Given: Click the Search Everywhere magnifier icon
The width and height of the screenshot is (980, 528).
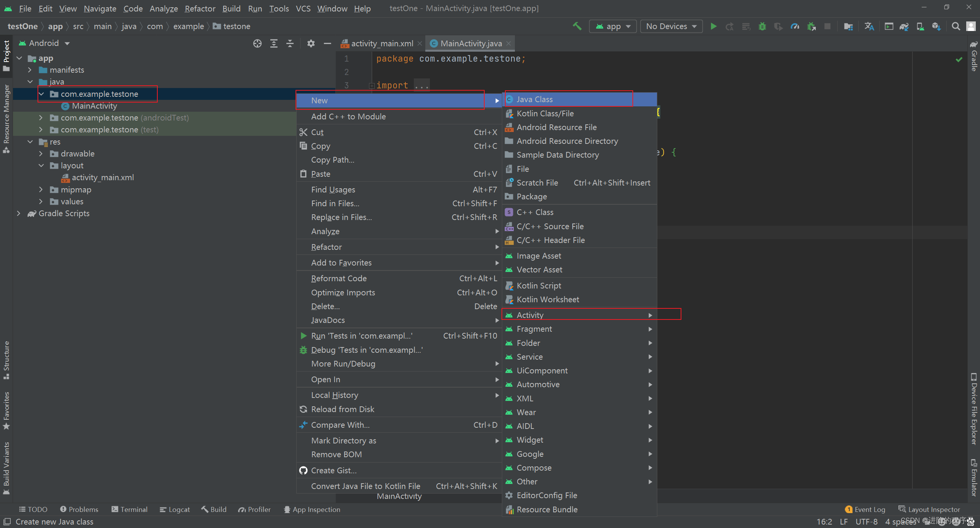Looking at the screenshot, I should pyautogui.click(x=956, y=26).
